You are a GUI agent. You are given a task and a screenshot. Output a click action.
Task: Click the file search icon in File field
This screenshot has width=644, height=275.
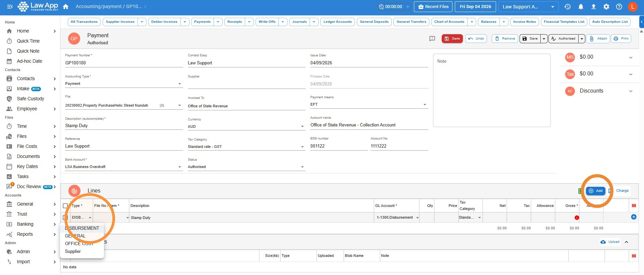pos(162,105)
